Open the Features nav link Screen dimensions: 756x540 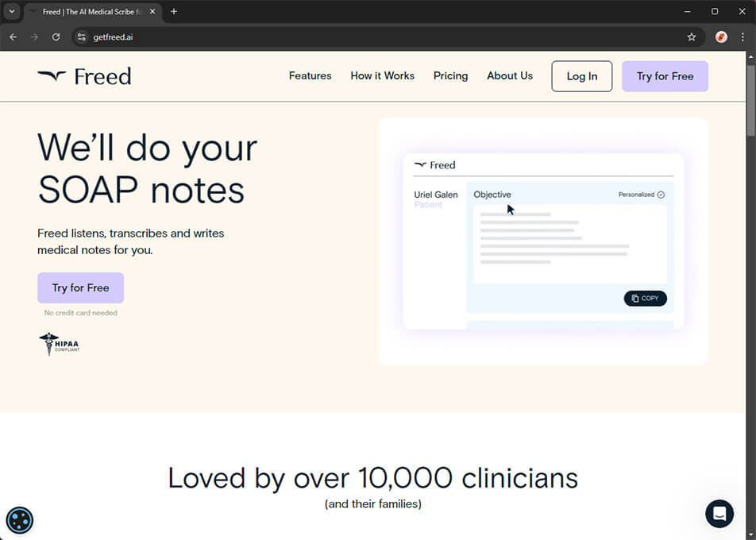click(x=310, y=75)
